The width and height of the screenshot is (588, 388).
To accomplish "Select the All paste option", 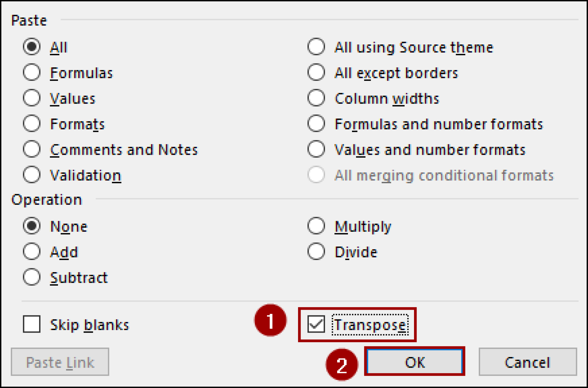I will click(x=32, y=47).
